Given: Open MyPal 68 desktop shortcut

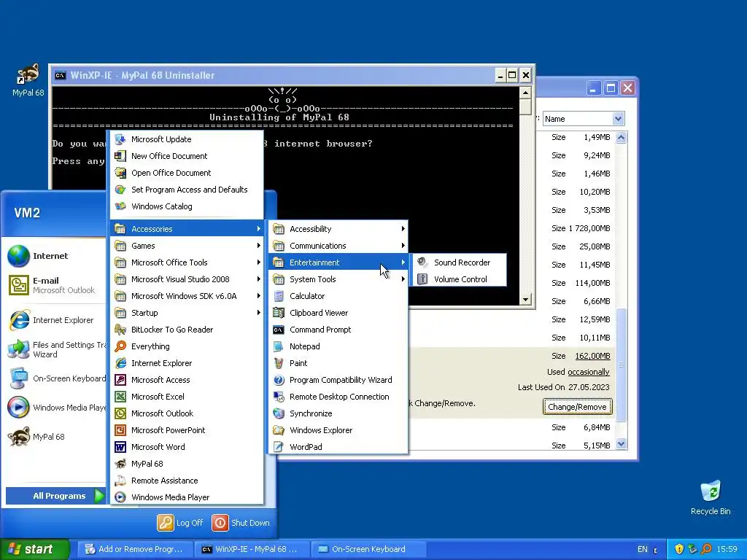Looking at the screenshot, I should point(28,80).
